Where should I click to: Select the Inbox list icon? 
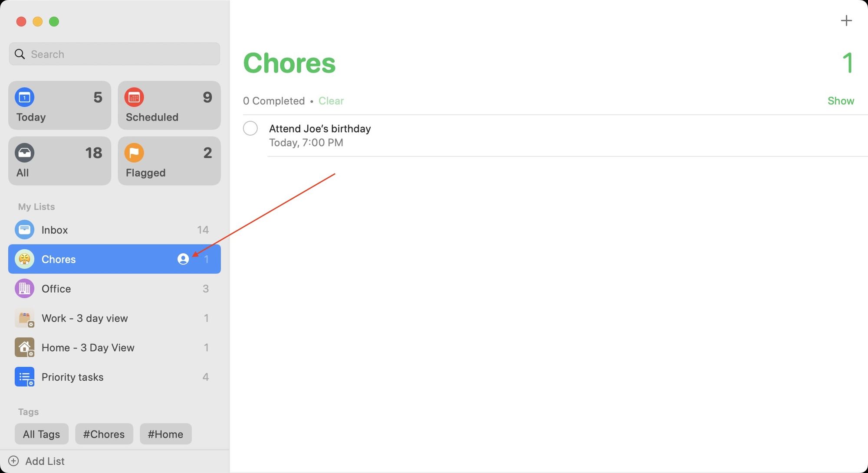click(24, 229)
